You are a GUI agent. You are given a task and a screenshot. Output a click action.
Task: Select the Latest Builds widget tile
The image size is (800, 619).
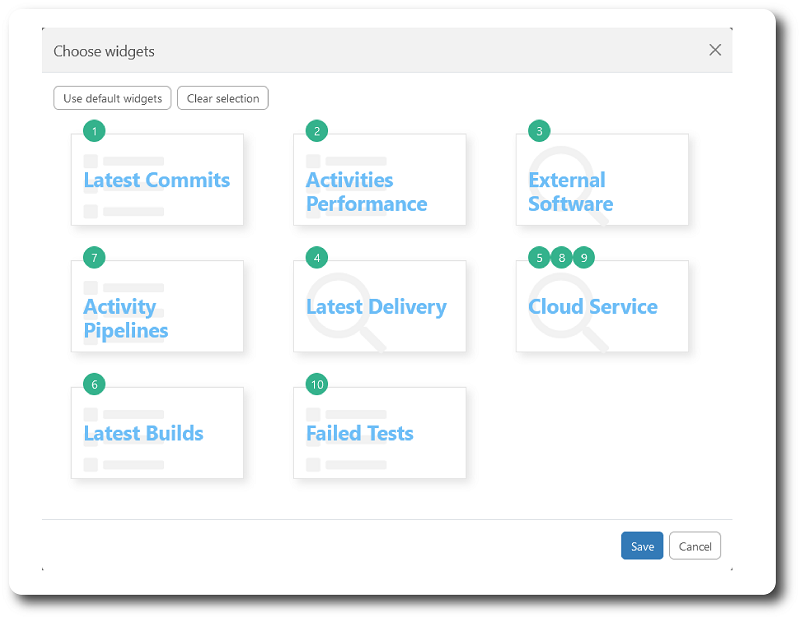click(x=157, y=433)
